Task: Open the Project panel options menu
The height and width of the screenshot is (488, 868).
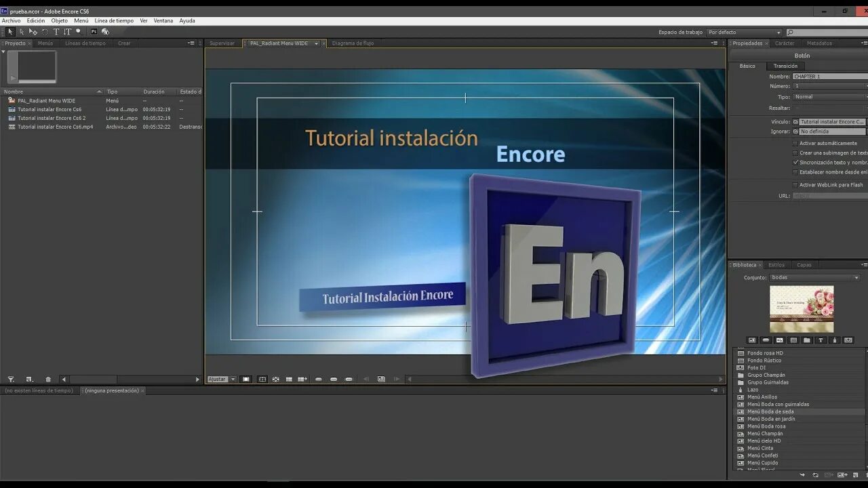Action: point(192,43)
